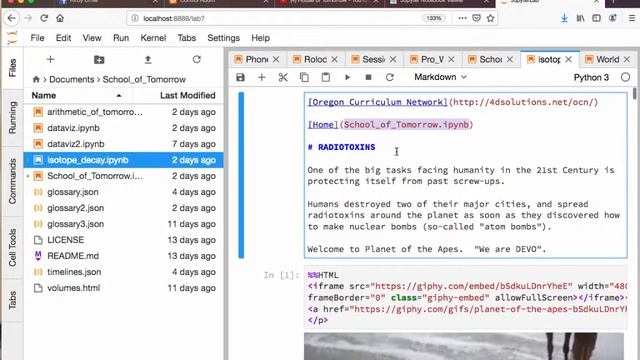The width and height of the screenshot is (640, 360).
Task: Open the Firefox hamburger menu
Action: pos(631,18)
